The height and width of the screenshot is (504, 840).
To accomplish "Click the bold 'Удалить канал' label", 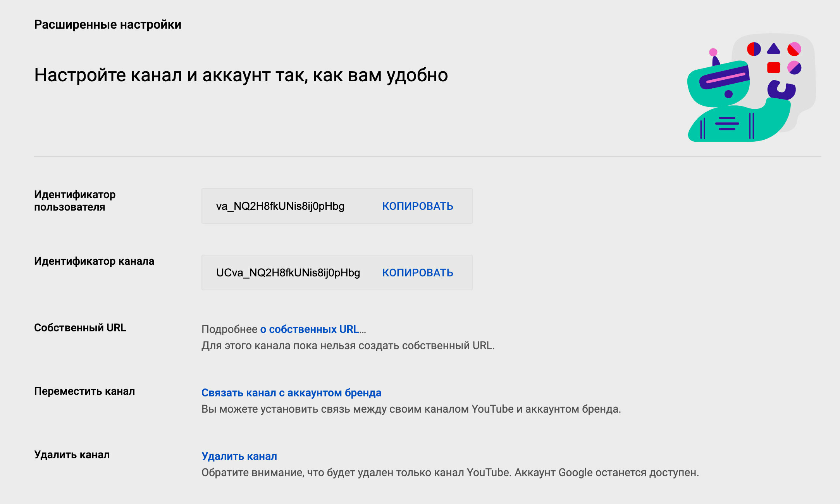I will tap(72, 454).
